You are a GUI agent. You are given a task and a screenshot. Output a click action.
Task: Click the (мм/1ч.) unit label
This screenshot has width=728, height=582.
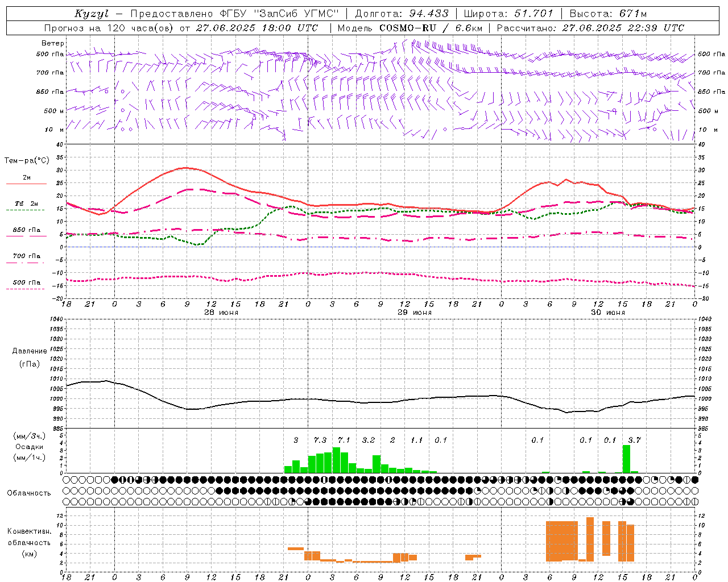click(30, 458)
